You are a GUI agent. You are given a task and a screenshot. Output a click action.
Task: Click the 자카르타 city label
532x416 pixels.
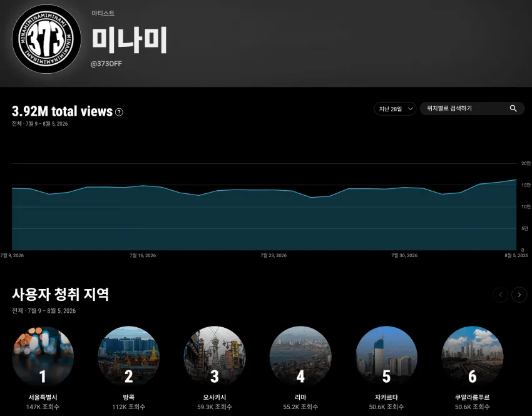[x=386, y=397]
